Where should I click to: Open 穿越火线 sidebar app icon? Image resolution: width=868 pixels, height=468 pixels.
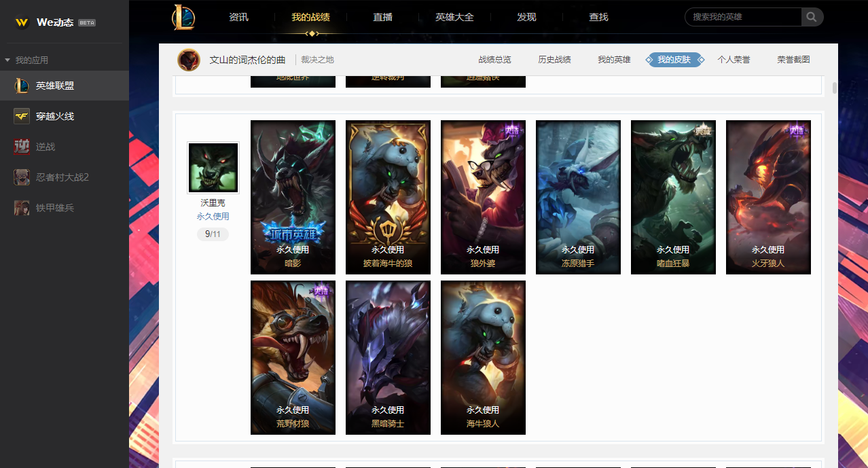pyautogui.click(x=22, y=116)
